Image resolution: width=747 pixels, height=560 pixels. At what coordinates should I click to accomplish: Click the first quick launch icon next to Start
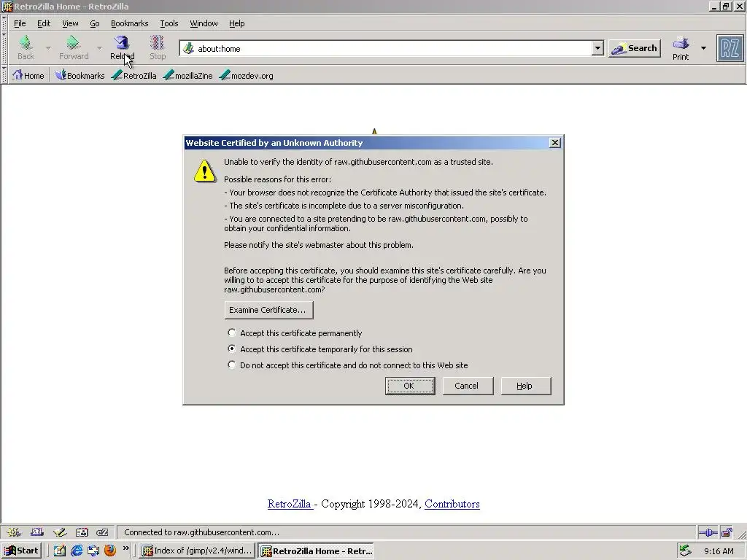pyautogui.click(x=60, y=551)
